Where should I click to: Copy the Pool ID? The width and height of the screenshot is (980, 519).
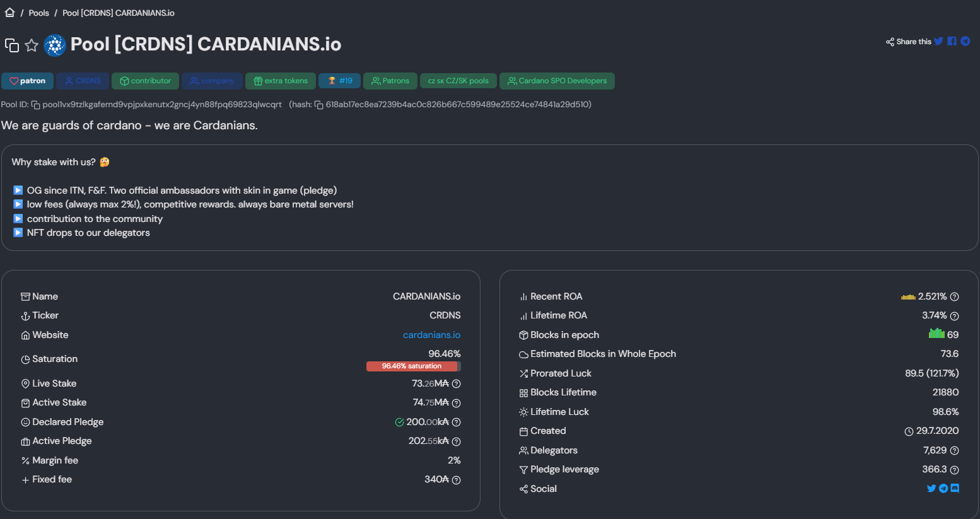(36, 105)
